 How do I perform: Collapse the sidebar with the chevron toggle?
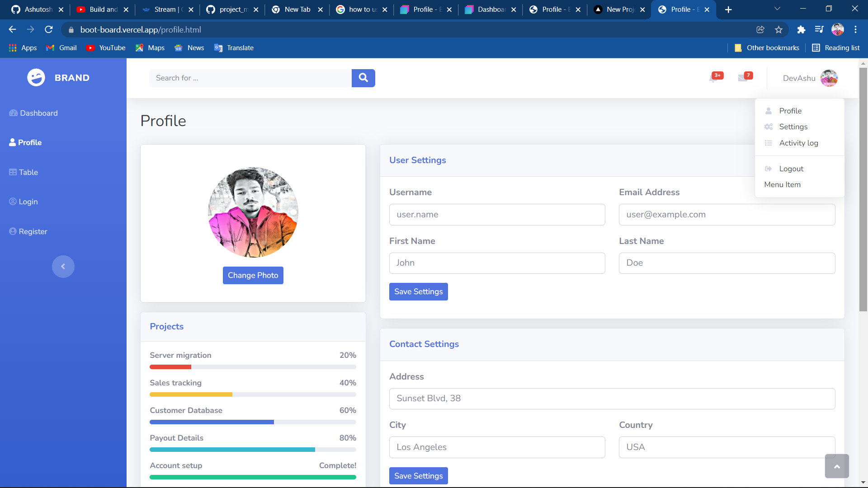[63, 267]
